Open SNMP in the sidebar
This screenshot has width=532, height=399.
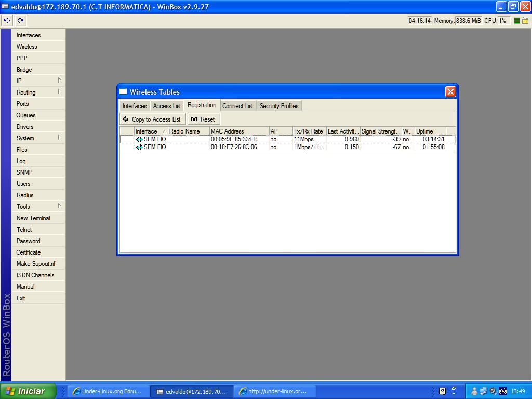38,172
